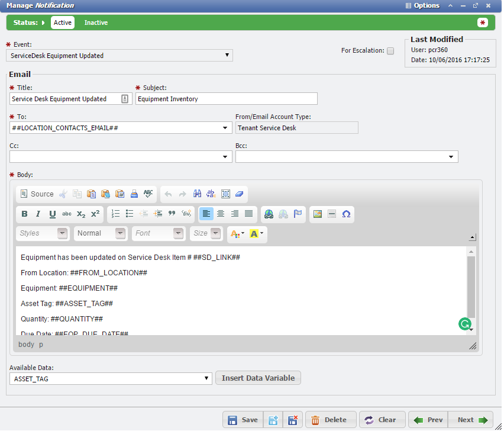This screenshot has width=504, height=431.
Task: Open the Find and Replace tool
Action: (211, 194)
